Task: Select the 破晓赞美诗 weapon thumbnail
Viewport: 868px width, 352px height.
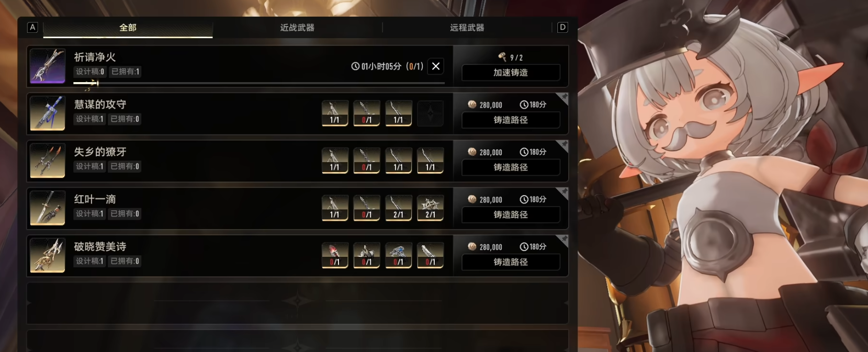Action: pyautogui.click(x=48, y=255)
